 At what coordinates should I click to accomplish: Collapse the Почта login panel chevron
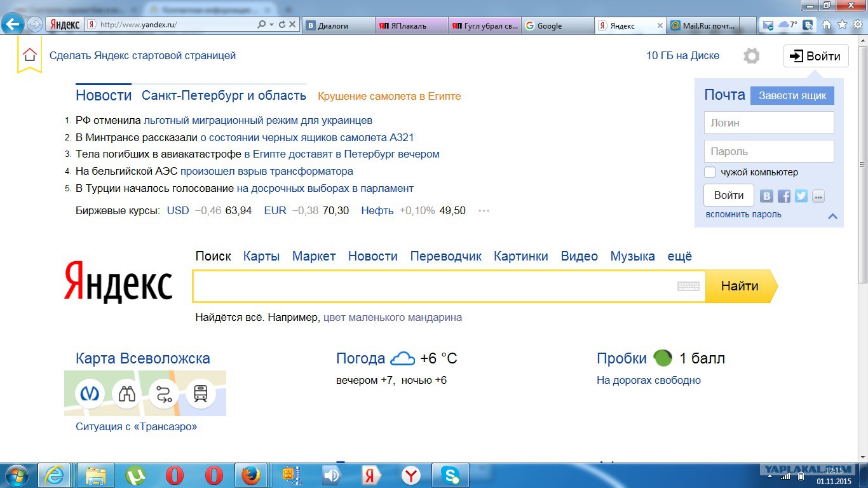832,216
